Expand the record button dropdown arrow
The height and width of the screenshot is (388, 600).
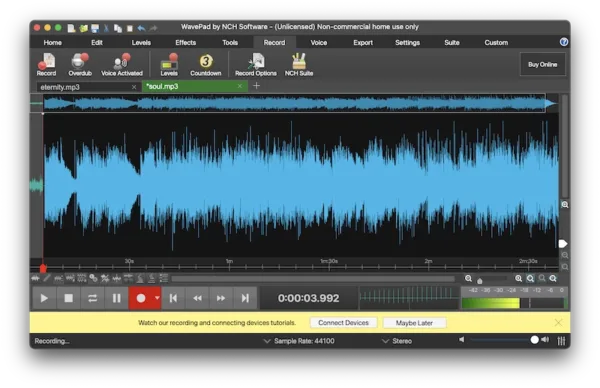click(157, 298)
